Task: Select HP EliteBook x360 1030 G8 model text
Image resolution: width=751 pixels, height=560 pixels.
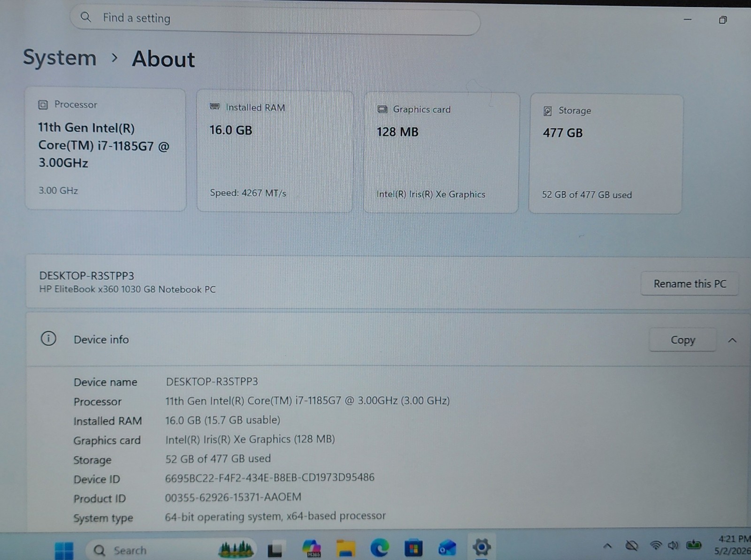Action: tap(127, 289)
